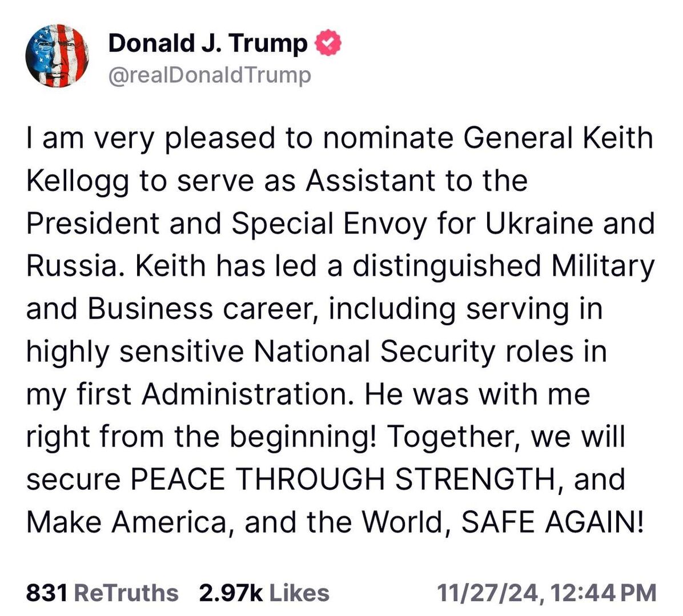Image resolution: width=683 pixels, height=616 pixels.
Task: Open the "Donald J. Trump" display name
Action: point(208,43)
